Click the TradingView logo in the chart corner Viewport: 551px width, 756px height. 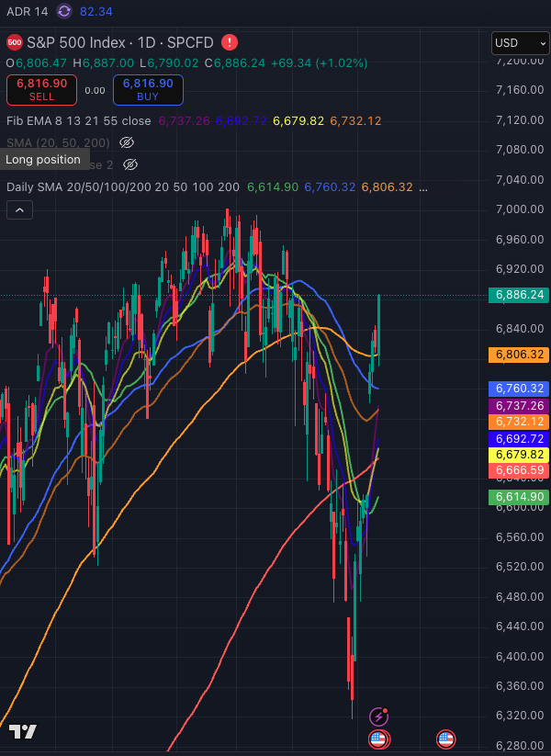coord(23,731)
